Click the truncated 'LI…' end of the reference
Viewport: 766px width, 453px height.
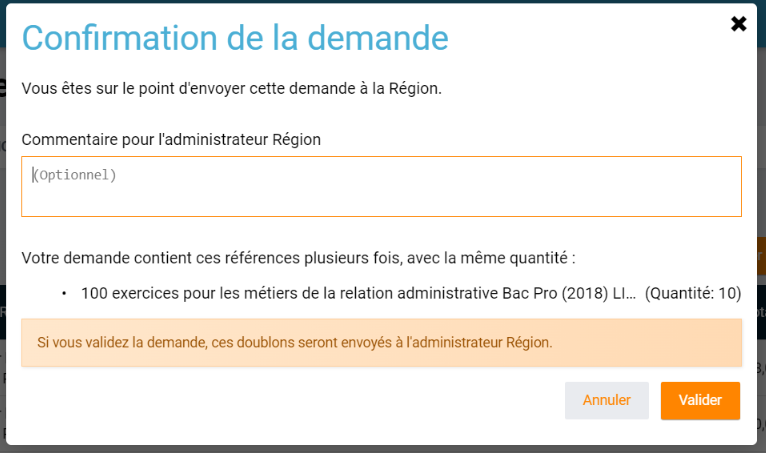623,293
